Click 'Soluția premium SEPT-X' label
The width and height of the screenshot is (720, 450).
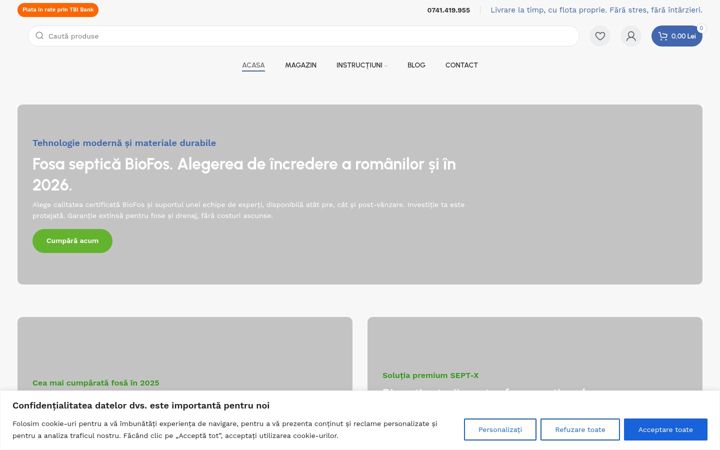[430, 375]
